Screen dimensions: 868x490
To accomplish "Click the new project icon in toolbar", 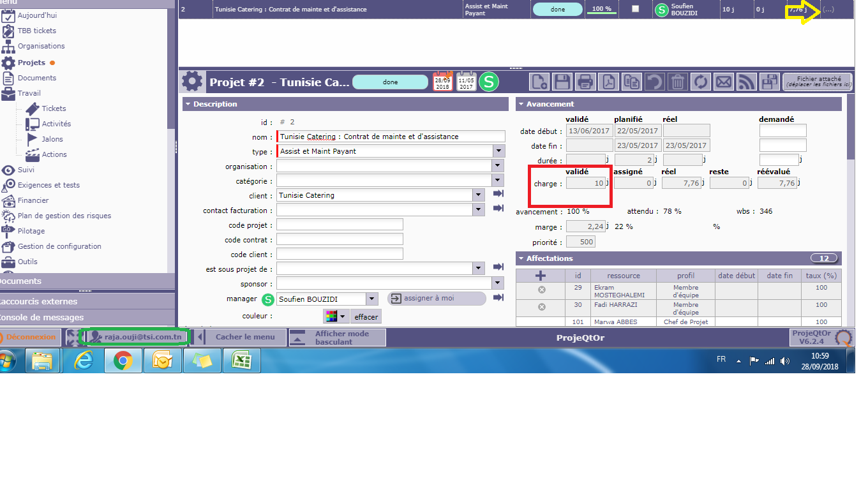I will point(540,82).
